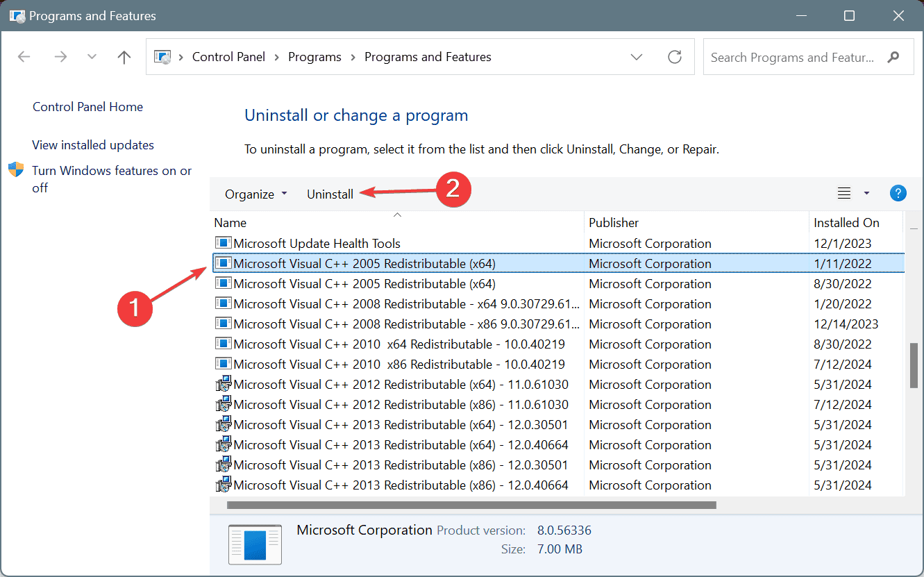This screenshot has height=577, width=924.
Task: Click the Forward navigation arrow
Action: (60, 57)
